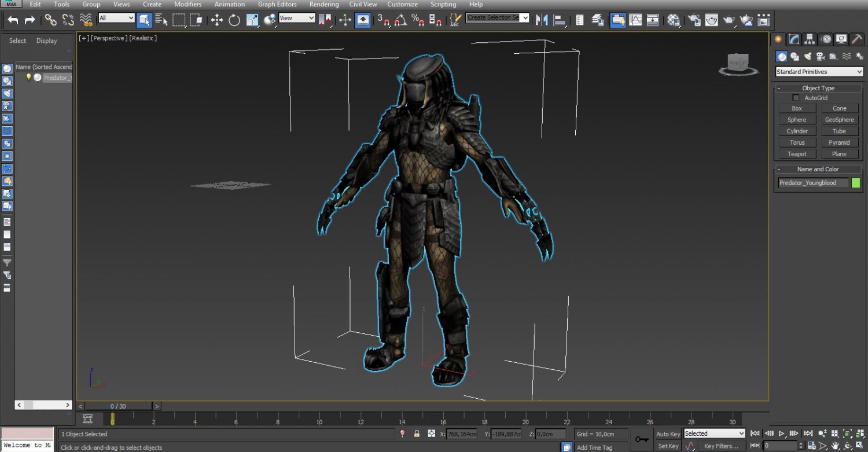Switch to the Display tab
Image resolution: width=868 pixels, height=452 pixels.
(x=46, y=41)
